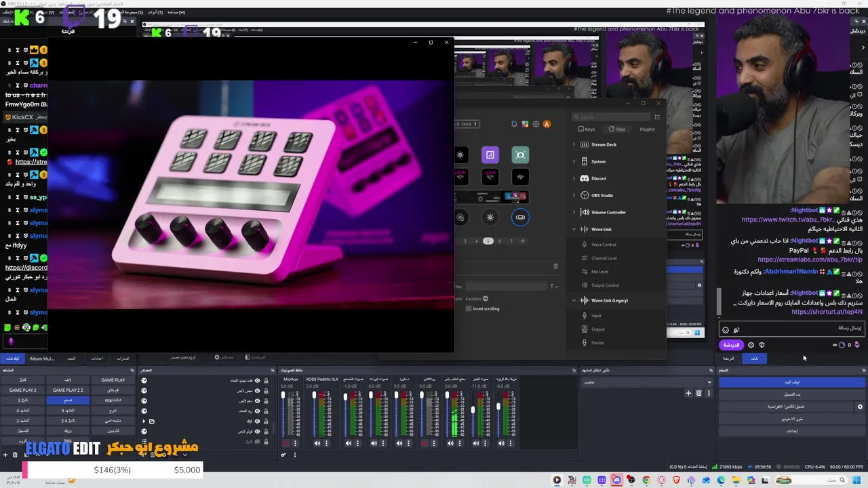Expand the Volume Controller category
The image size is (868, 488).
click(574, 212)
